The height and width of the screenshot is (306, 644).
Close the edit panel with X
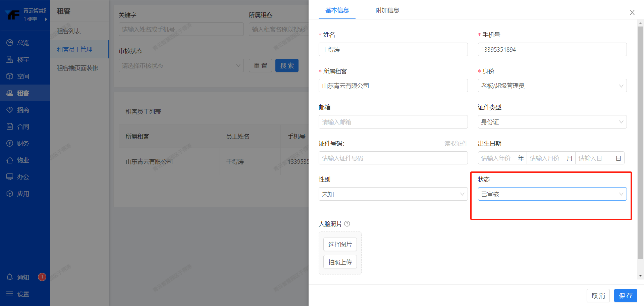632,12
